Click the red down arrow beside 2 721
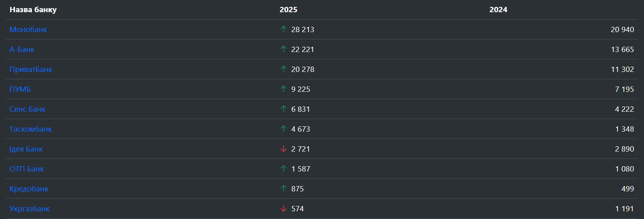The image size is (644, 219). pos(284,149)
